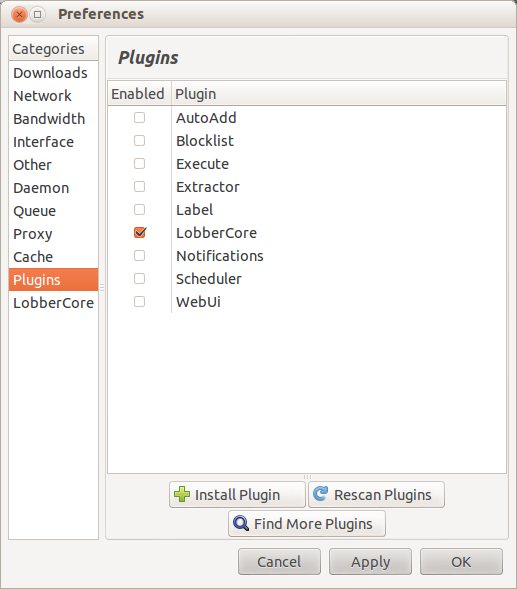Click the blue Rescan Plugins refresh icon
This screenshot has height=589, width=517.
pos(320,494)
